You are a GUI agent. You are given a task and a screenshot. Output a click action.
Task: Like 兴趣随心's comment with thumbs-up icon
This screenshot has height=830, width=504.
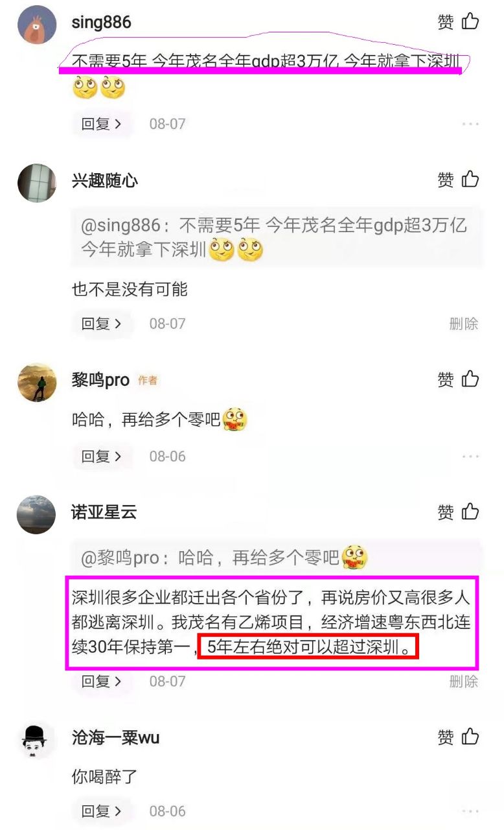click(x=470, y=180)
